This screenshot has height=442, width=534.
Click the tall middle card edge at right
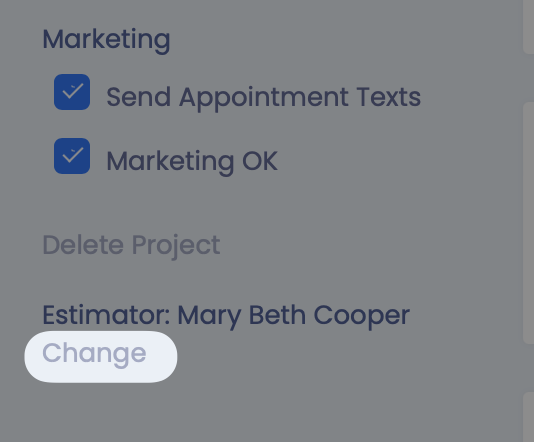pos(529,223)
